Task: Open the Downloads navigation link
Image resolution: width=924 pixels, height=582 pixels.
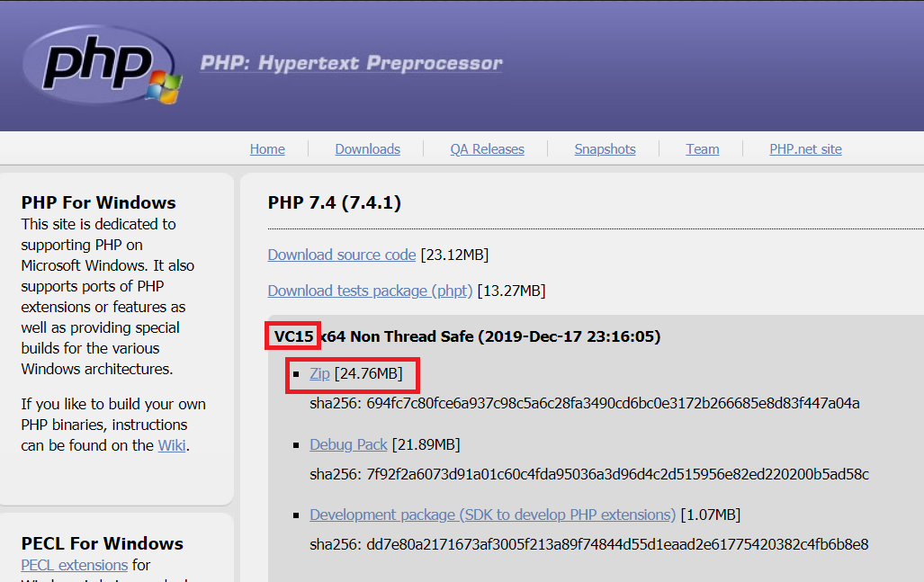Action: [367, 149]
